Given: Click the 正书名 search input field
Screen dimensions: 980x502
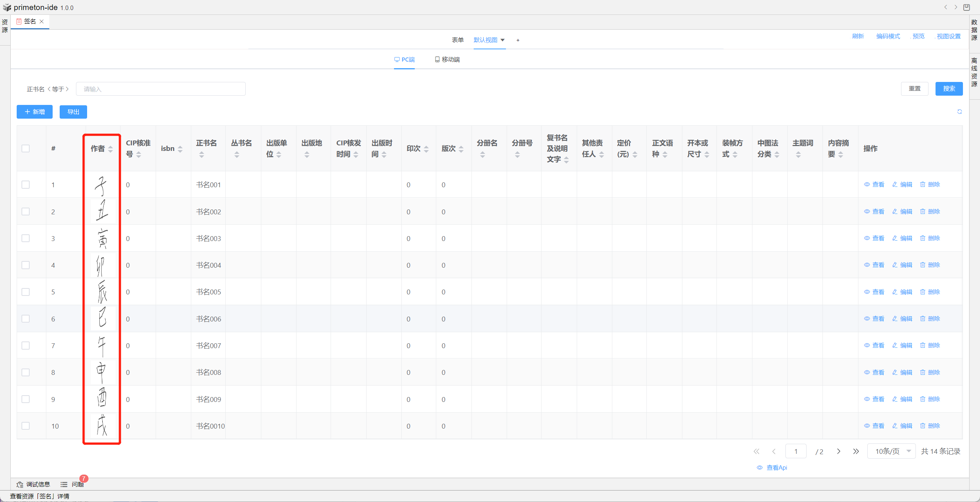Looking at the screenshot, I should coord(160,89).
